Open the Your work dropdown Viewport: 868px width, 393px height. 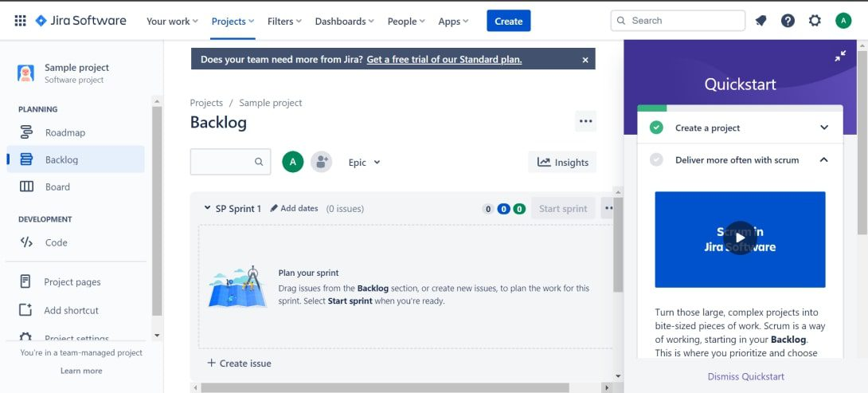point(172,21)
